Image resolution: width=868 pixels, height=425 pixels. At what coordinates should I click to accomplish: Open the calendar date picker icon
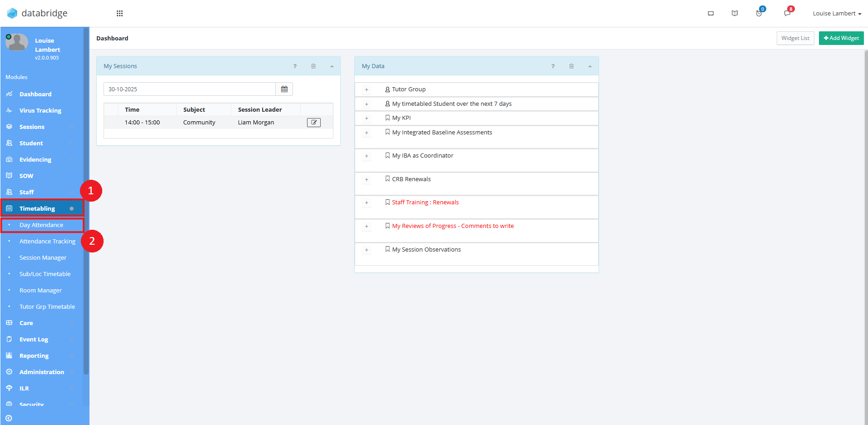(x=284, y=89)
